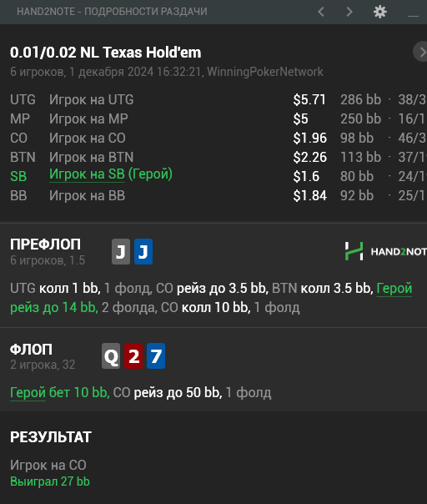Expand side panel with round chevron button
The width and height of the screenshot is (427, 504).
(x=420, y=52)
